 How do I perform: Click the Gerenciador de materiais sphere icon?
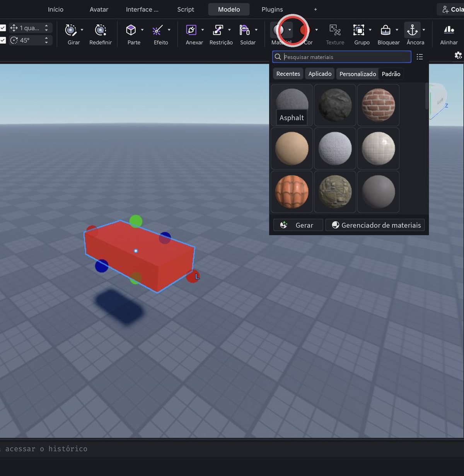tap(336, 225)
